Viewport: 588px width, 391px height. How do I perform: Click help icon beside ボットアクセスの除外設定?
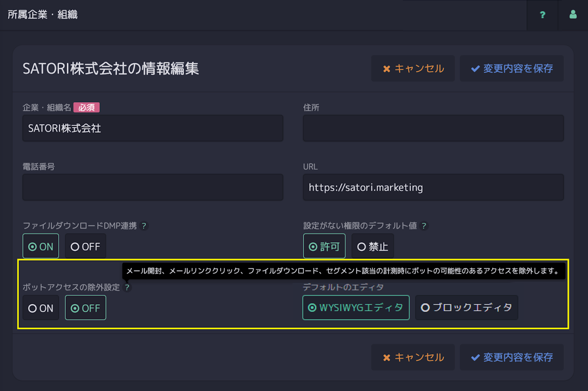pos(127,287)
